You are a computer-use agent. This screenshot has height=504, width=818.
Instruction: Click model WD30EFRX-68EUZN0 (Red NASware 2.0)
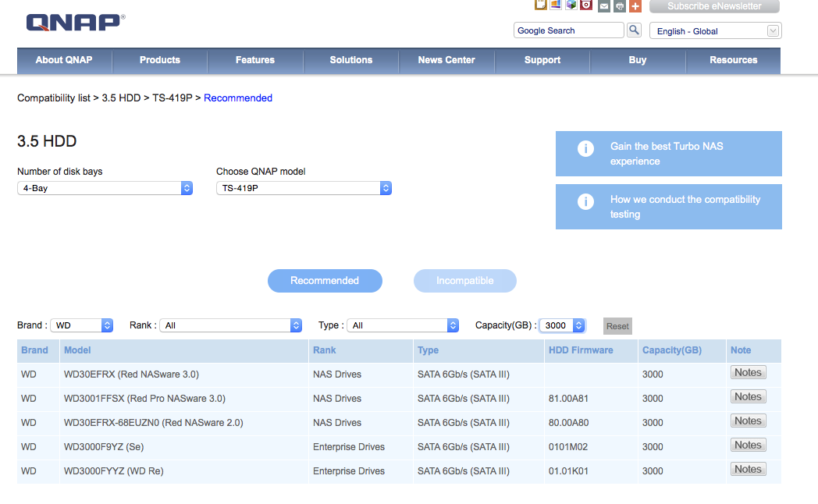click(x=153, y=423)
